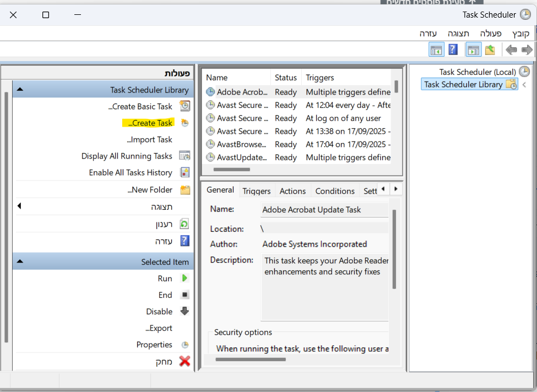Click the Create Basic Task icon
This screenshot has width=537, height=392.
185,106
